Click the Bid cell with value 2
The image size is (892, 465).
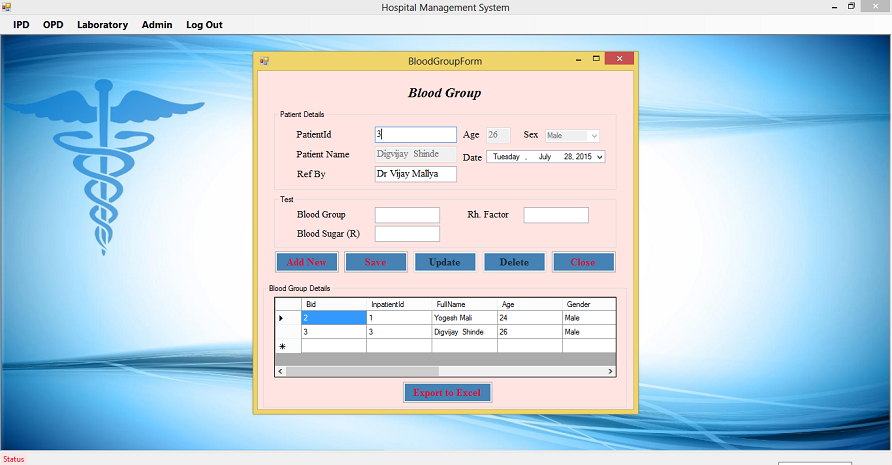coord(334,318)
